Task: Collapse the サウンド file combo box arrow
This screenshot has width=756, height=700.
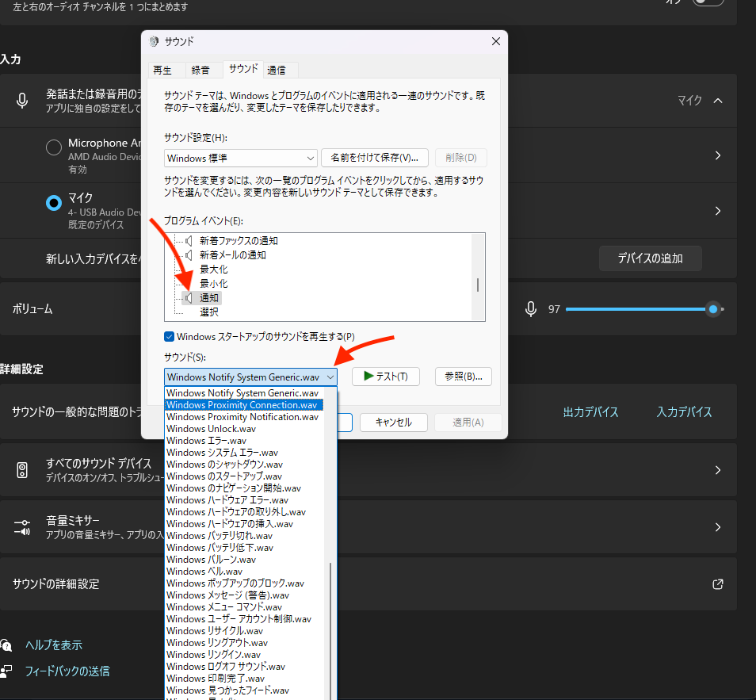Action: 330,377
